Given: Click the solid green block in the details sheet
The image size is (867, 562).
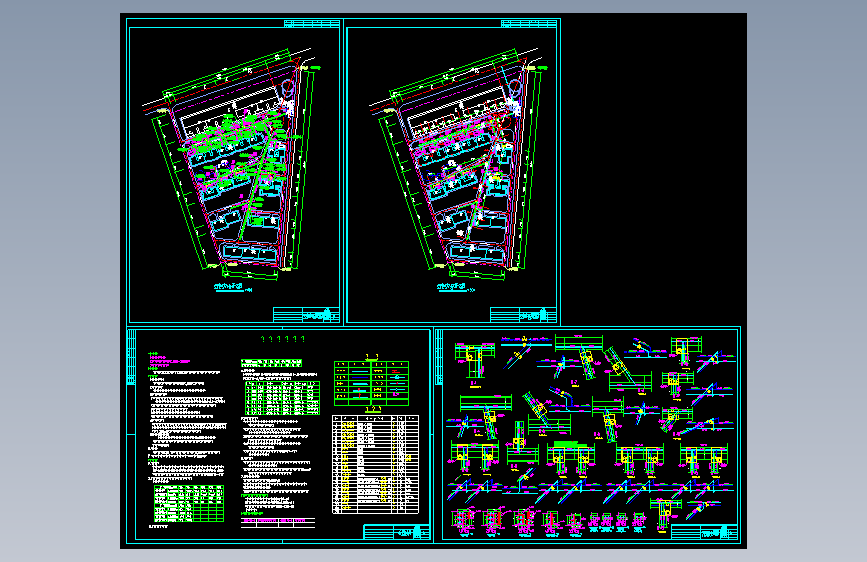Looking at the screenshot, I should point(570,444).
